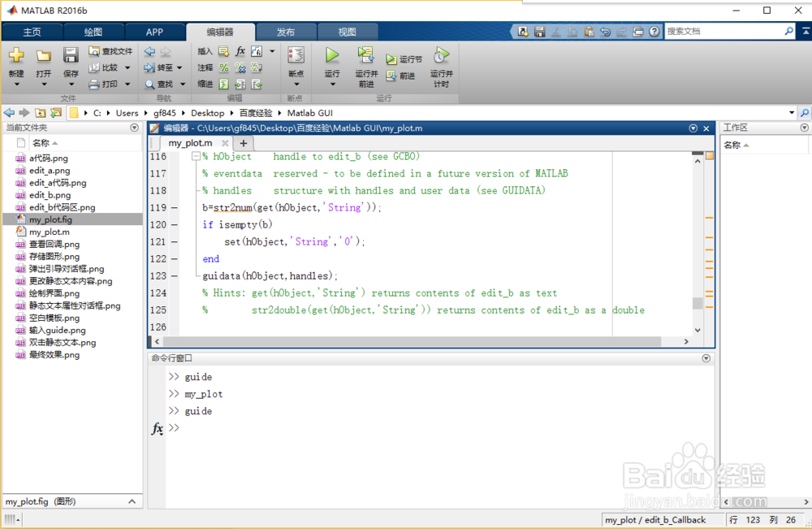The image size is (812, 529).
Task: Click the undo arrow in quick access toolbar
Action: tap(605, 32)
